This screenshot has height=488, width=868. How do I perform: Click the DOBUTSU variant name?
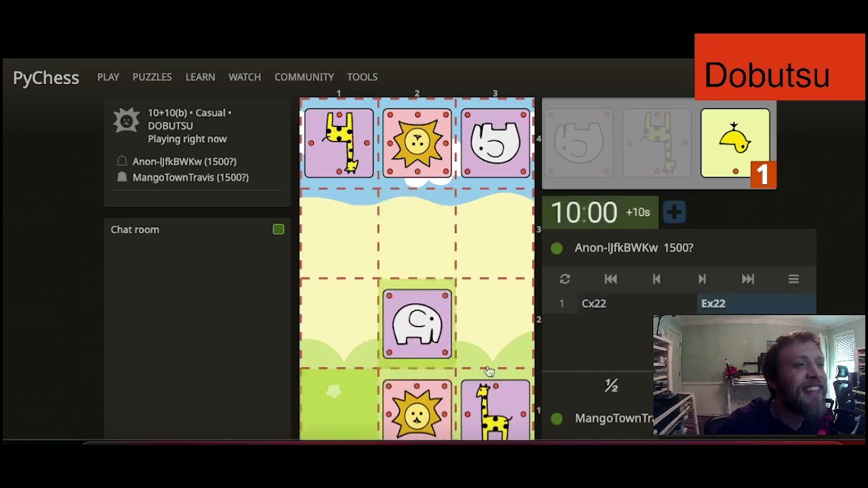point(170,125)
